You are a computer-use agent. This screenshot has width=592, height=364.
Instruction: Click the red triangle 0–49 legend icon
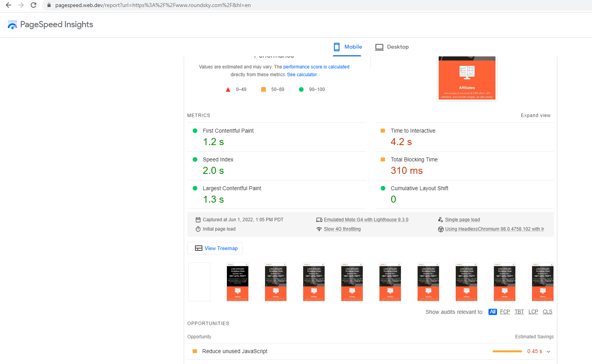(x=228, y=89)
